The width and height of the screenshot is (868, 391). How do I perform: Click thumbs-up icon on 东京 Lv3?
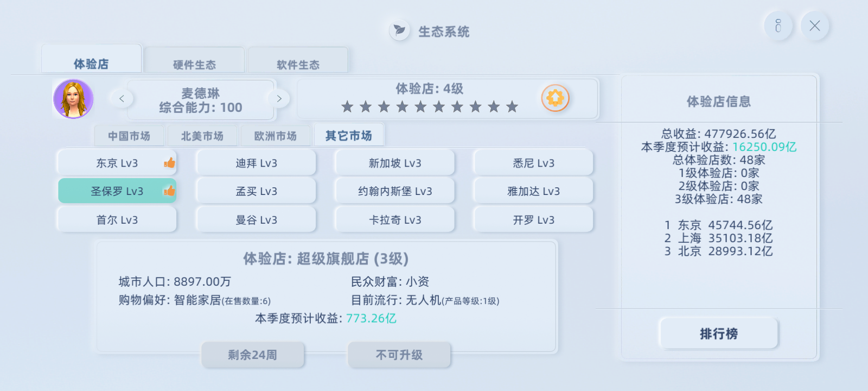click(169, 162)
